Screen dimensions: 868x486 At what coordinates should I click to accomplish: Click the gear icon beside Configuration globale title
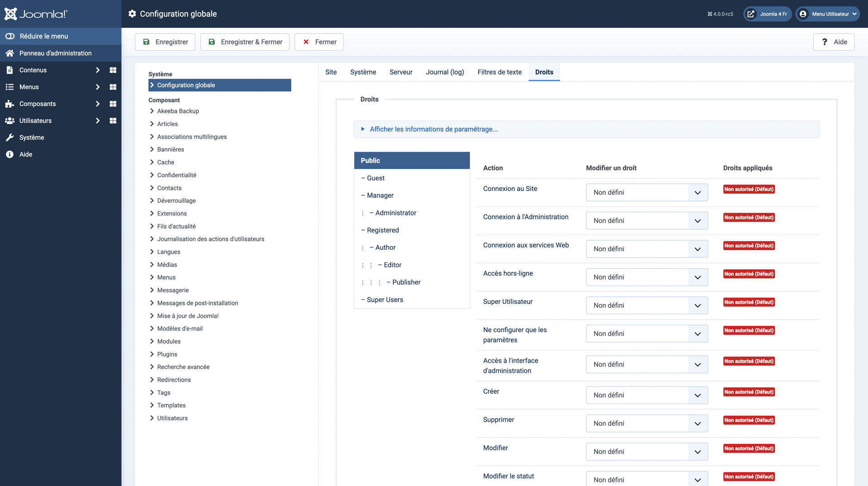tap(132, 14)
